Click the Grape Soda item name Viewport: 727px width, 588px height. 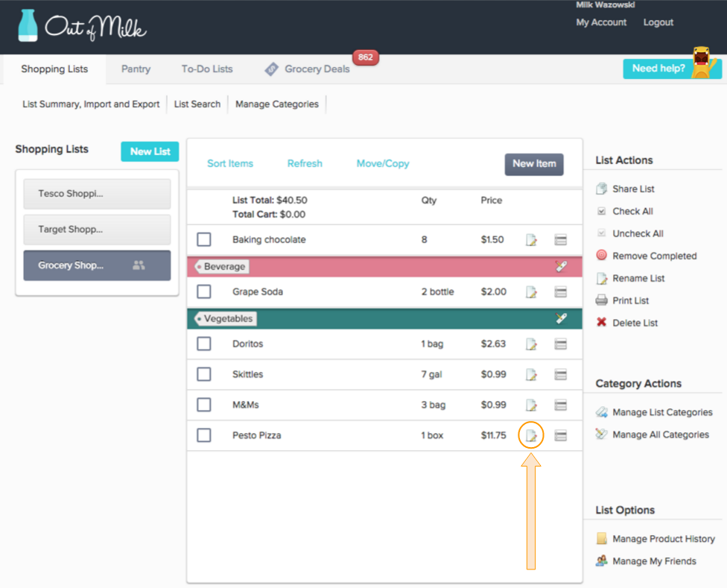pos(258,291)
